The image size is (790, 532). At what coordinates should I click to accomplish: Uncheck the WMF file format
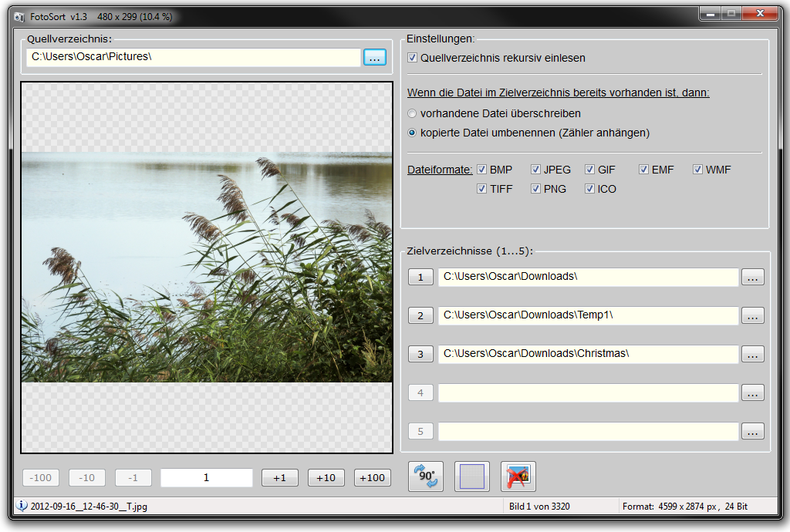pyautogui.click(x=698, y=170)
